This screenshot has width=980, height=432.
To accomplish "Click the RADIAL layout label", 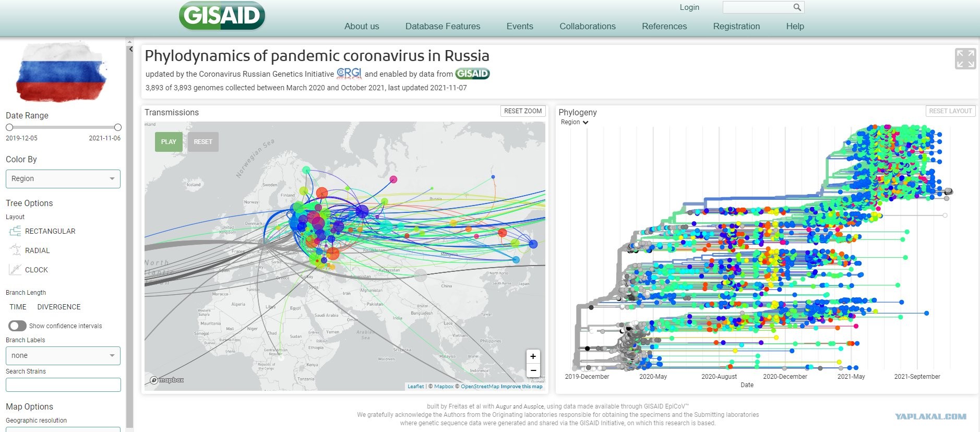I will [x=38, y=250].
